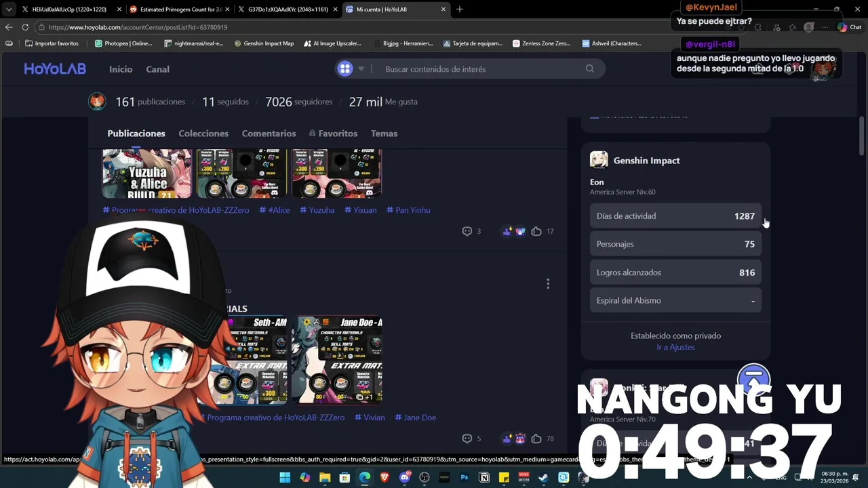This screenshot has height=488, width=868.
Task: Open the AI Image Upscaler bookmark
Action: 332,43
